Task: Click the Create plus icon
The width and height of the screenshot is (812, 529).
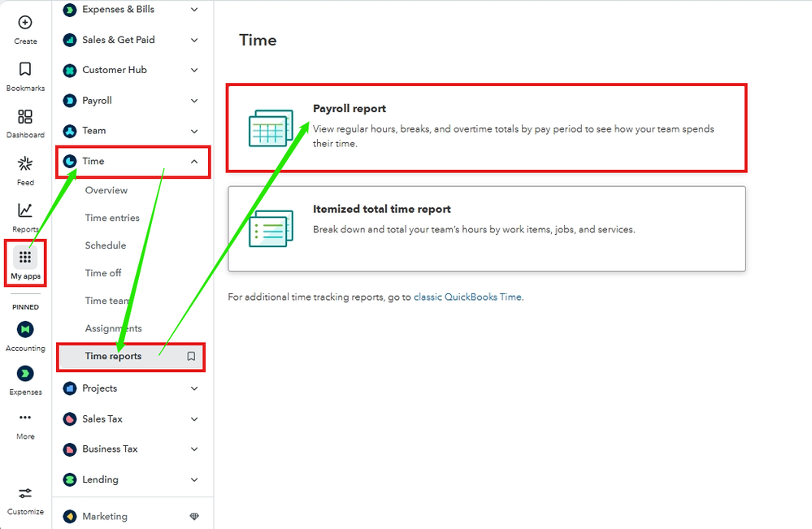Action: pos(25,22)
